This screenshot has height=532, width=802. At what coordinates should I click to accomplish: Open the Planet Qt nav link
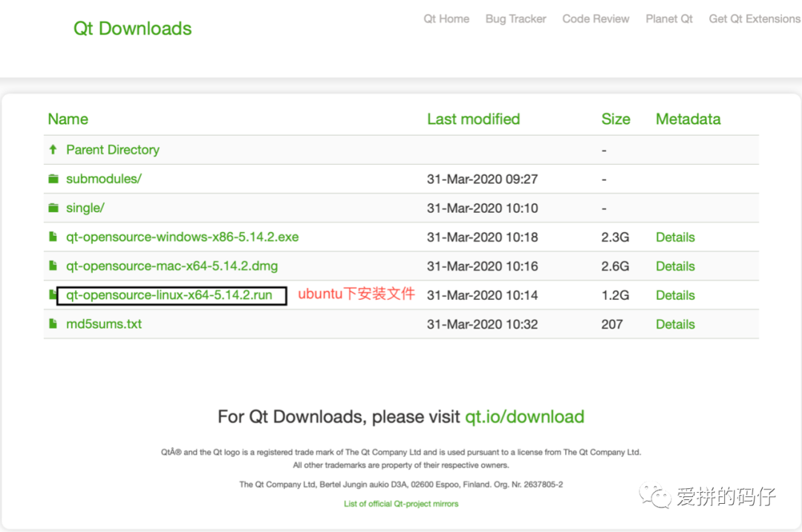tap(669, 19)
